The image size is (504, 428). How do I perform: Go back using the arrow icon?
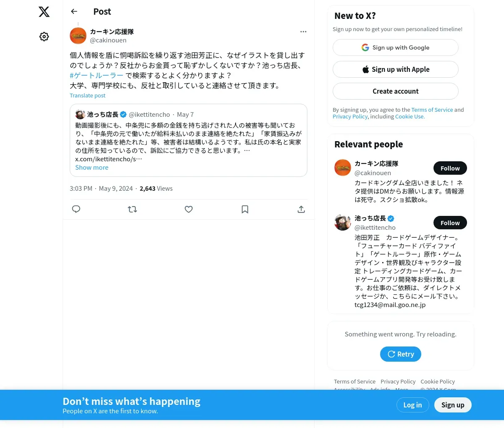pyautogui.click(x=74, y=11)
